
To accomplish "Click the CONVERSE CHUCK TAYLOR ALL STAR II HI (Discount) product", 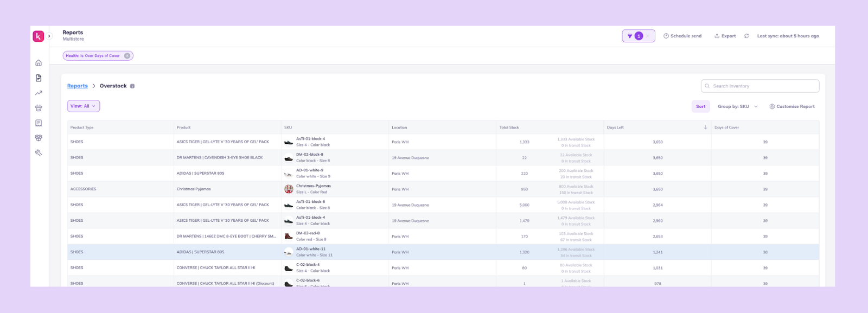I will [x=225, y=284].
